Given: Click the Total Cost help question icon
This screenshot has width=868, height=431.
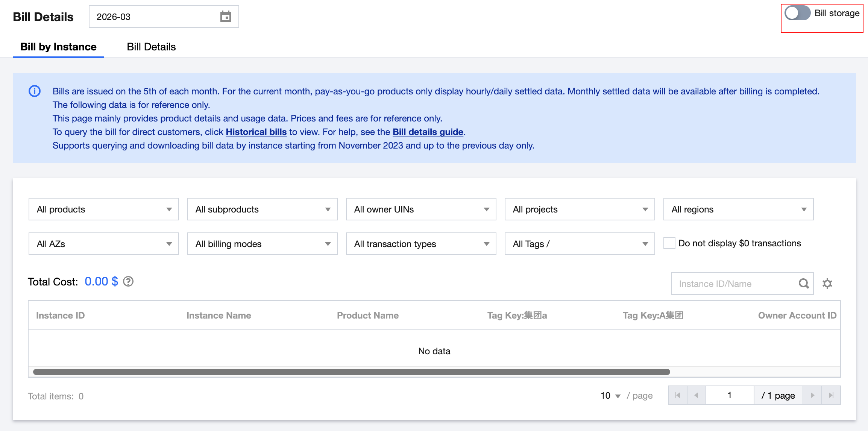Looking at the screenshot, I should click(128, 282).
